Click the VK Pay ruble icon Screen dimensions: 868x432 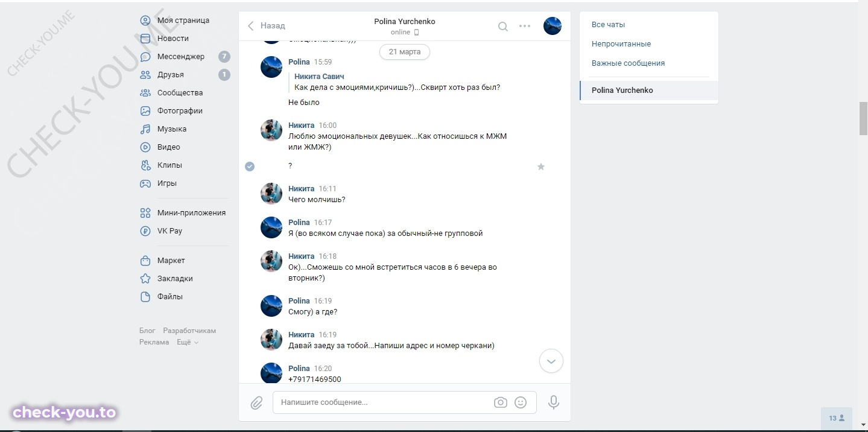coord(145,231)
